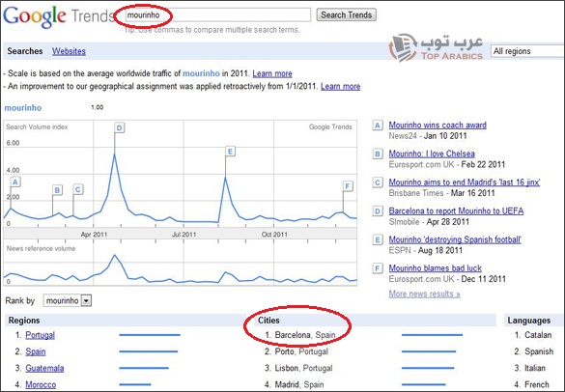
Task: Click the Apr 2011 axis label
Action: 94,235
